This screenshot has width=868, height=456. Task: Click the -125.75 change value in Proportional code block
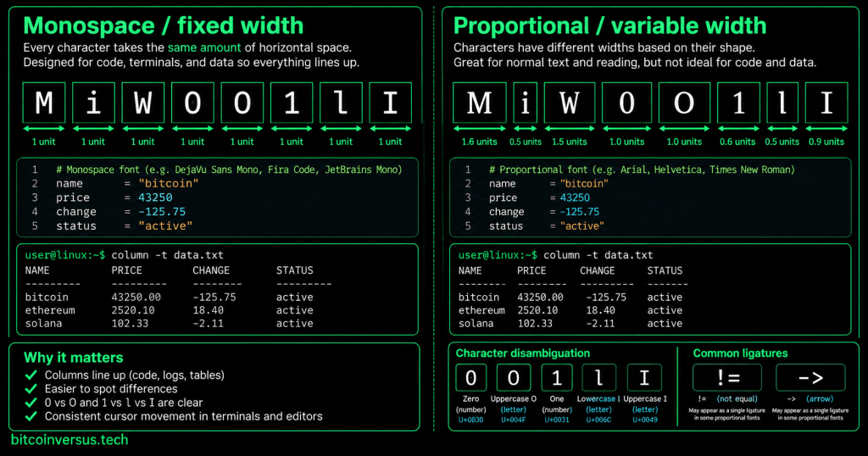(580, 212)
